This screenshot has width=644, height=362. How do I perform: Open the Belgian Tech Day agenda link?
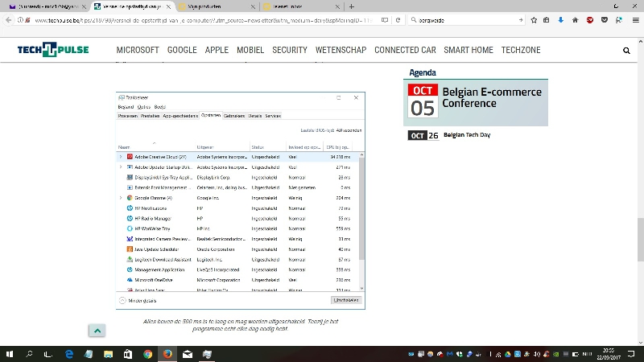click(x=466, y=135)
